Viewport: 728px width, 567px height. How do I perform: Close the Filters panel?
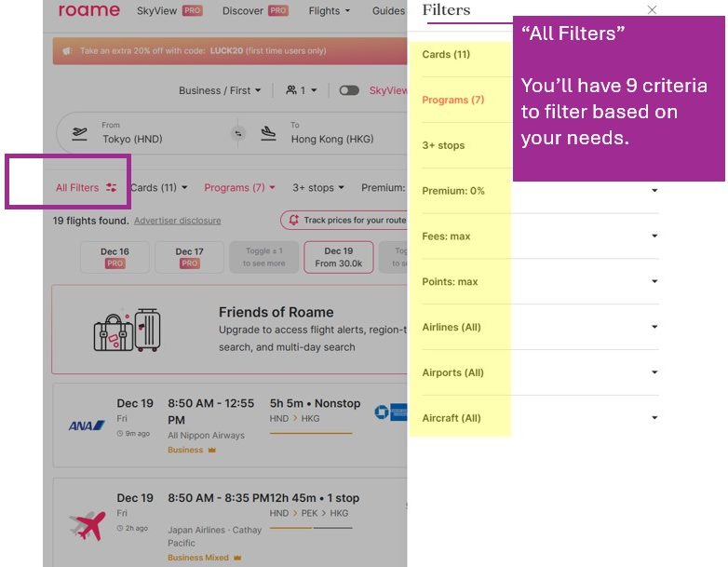tap(652, 9)
